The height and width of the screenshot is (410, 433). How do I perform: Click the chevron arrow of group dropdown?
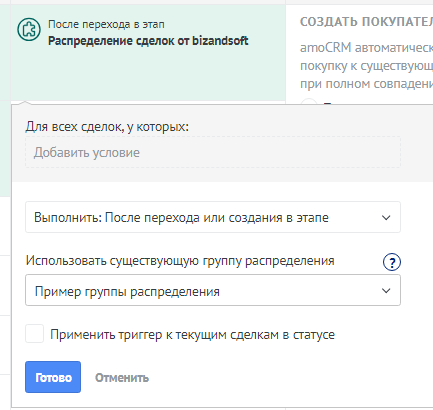coord(386,291)
